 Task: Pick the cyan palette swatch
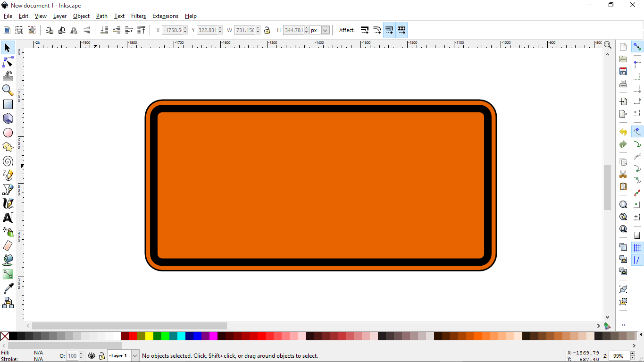pyautogui.click(x=181, y=337)
